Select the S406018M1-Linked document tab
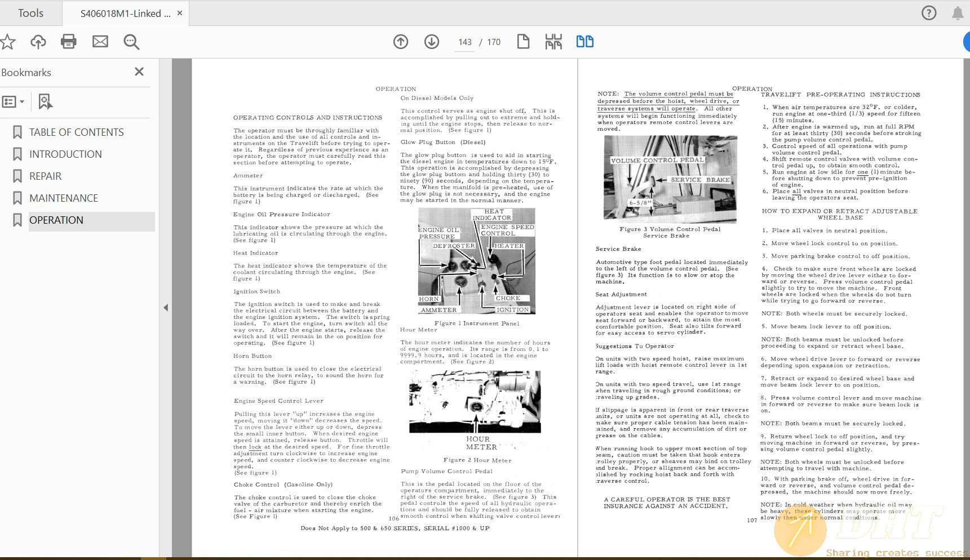 pos(125,14)
